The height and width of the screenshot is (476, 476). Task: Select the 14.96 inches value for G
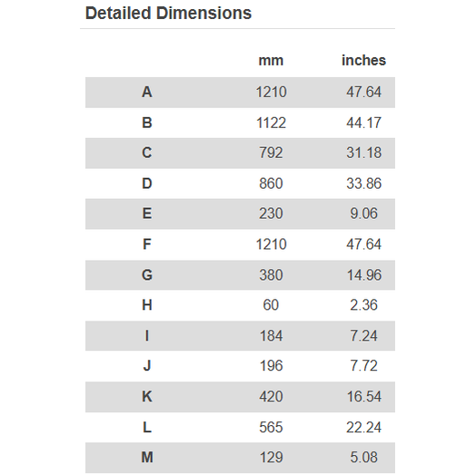click(x=363, y=275)
